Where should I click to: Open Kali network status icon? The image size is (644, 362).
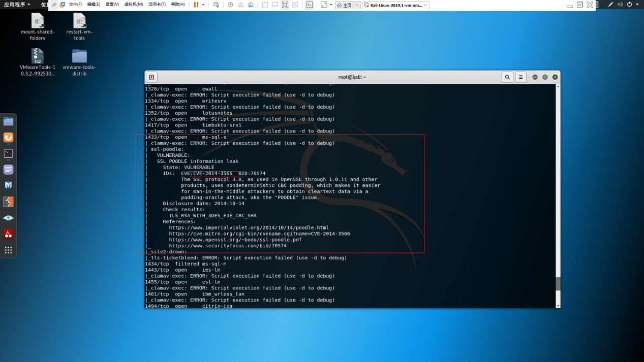[610, 4]
